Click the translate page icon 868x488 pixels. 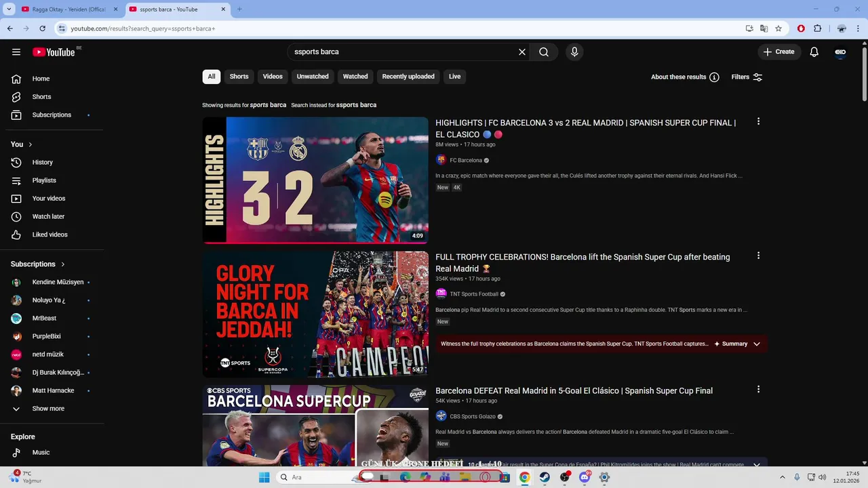764,28
